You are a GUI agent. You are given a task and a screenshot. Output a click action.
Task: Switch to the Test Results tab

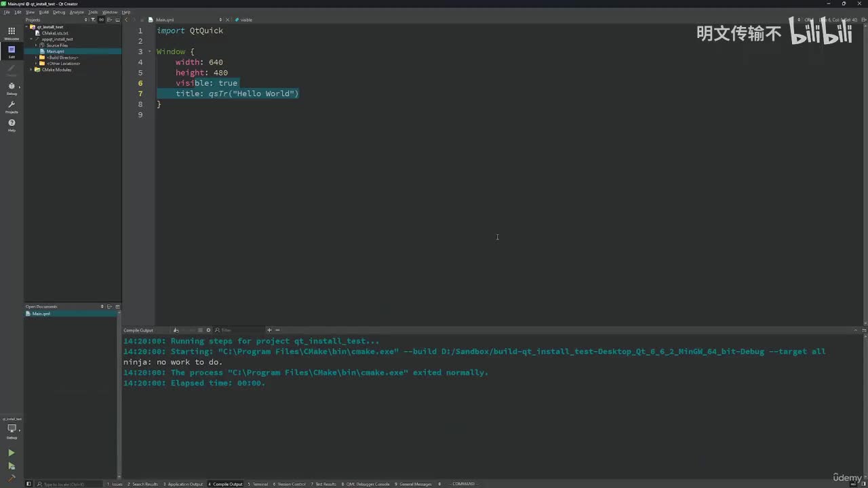click(x=323, y=484)
